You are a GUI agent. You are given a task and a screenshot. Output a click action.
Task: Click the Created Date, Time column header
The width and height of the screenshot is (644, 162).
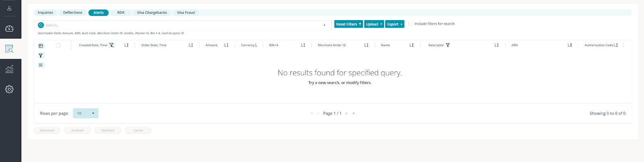coord(93,45)
